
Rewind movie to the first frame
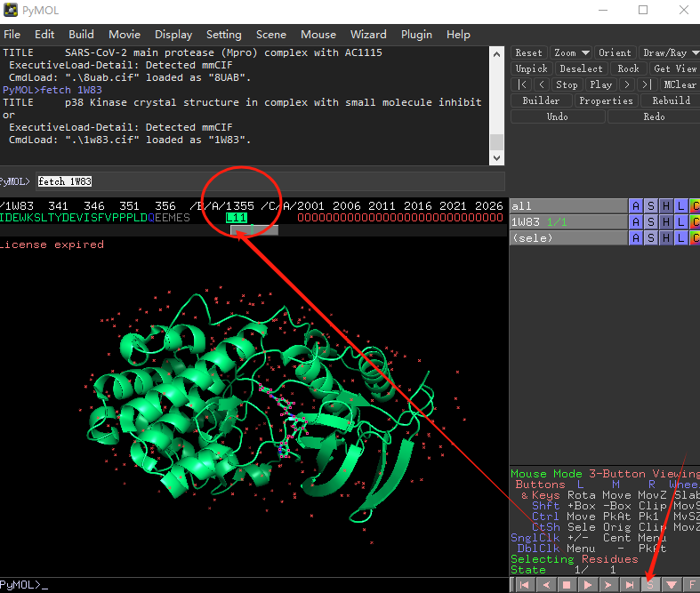pos(525,584)
